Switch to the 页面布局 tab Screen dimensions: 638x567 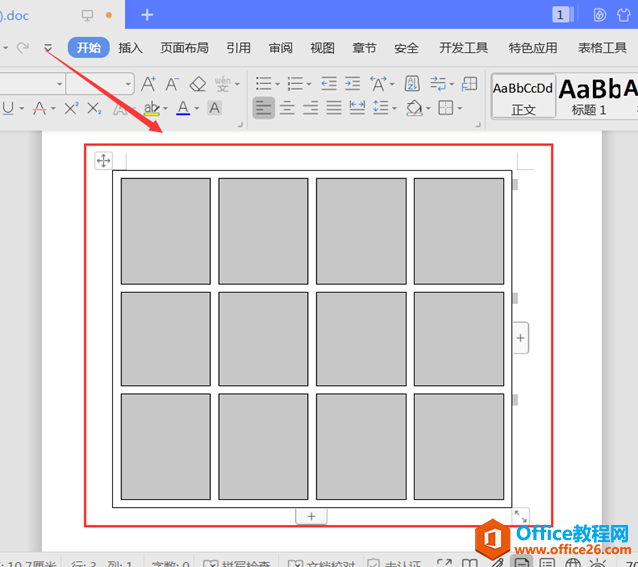[184, 47]
